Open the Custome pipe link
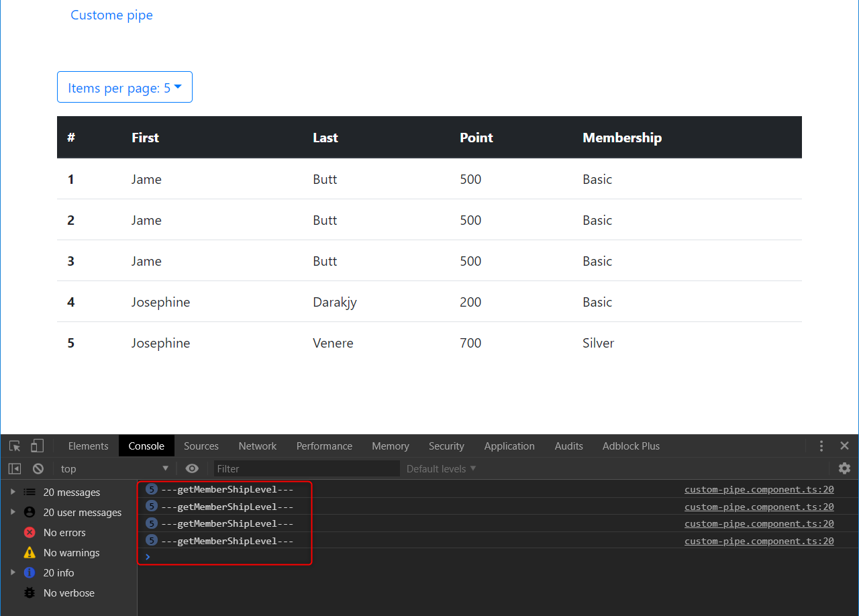Image resolution: width=859 pixels, height=616 pixels. pos(111,15)
